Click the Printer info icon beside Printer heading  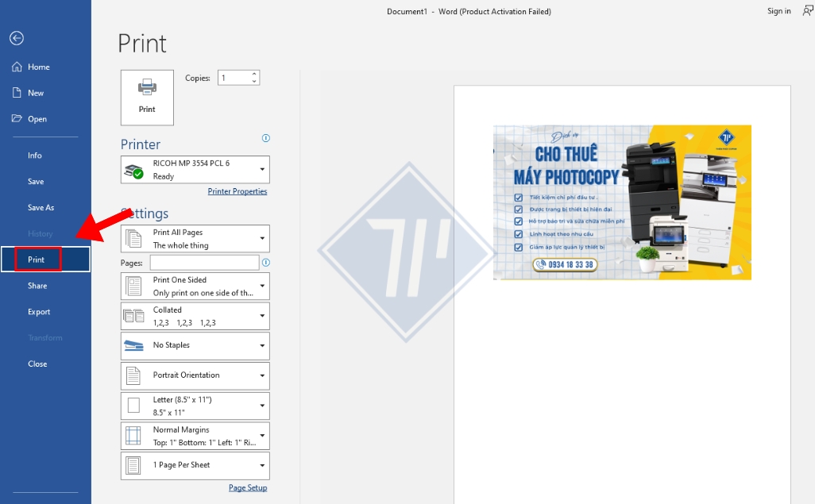[x=265, y=138]
